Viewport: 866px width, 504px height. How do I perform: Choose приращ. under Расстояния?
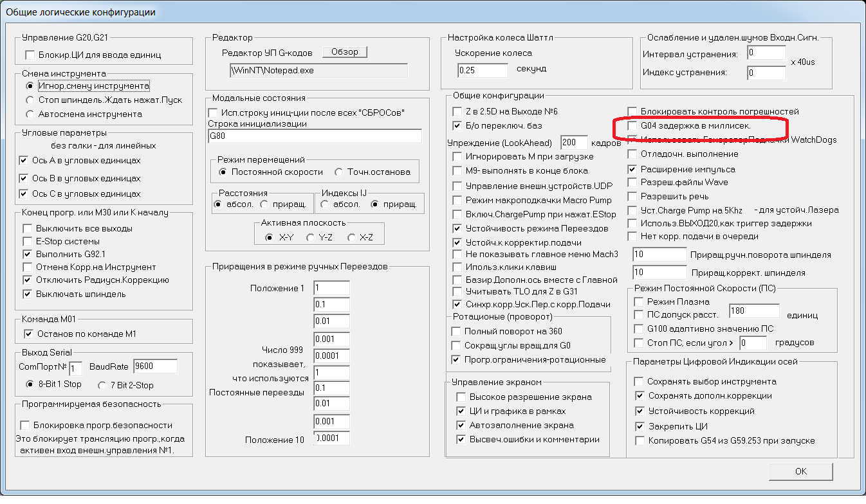coord(264,204)
